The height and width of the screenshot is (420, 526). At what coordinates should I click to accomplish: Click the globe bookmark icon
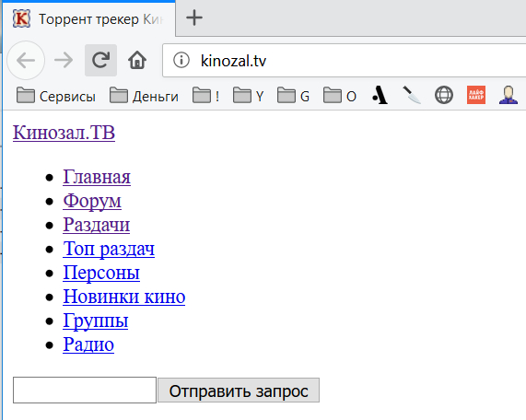444,96
